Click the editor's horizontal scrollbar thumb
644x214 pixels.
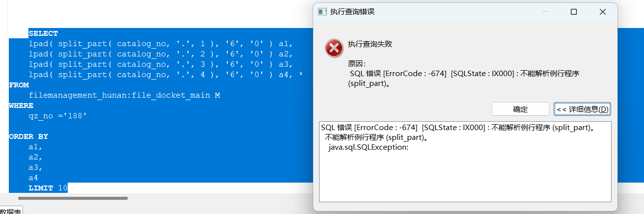click(73, 198)
